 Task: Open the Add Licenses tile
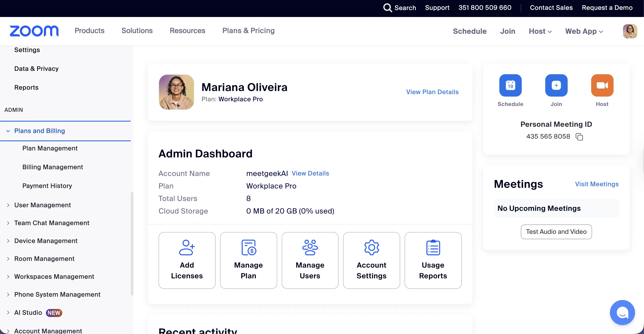point(187,260)
